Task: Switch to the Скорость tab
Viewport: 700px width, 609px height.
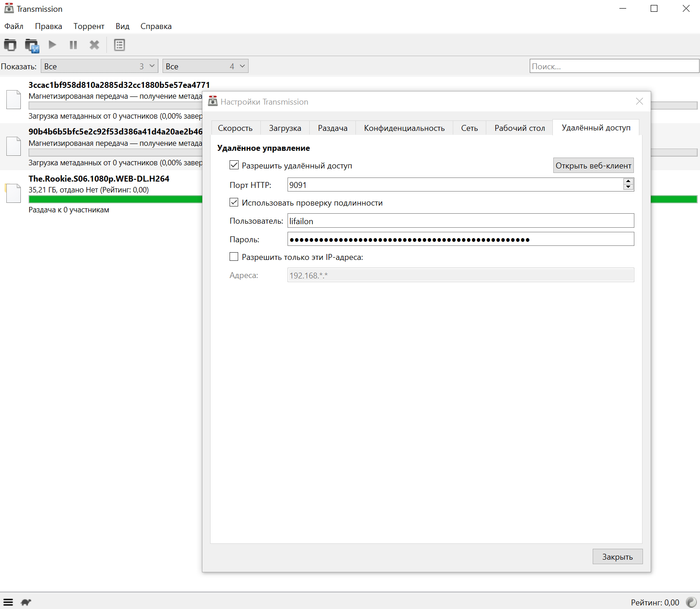Action: pos(235,128)
